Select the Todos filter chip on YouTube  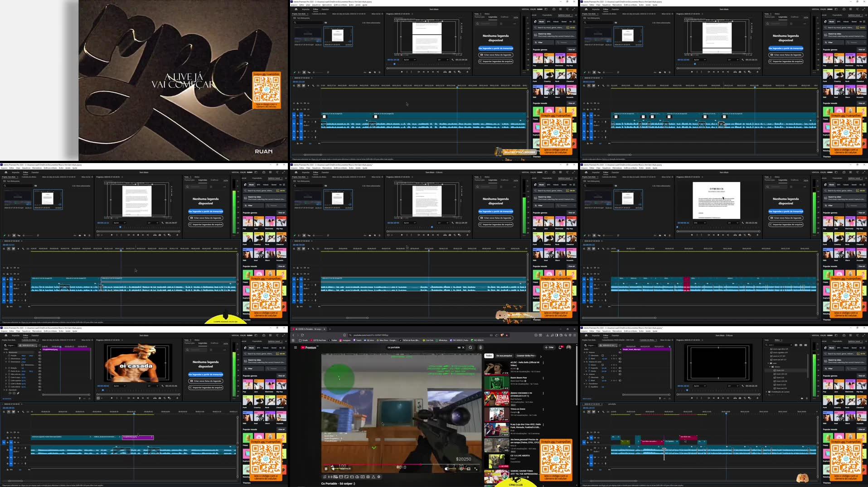coord(489,356)
